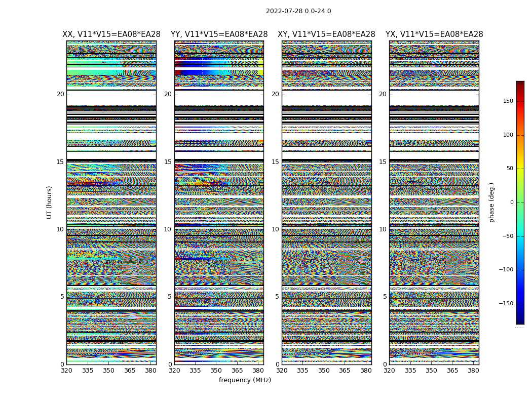Click the 15 hour tick on YY panel

click(x=168, y=162)
